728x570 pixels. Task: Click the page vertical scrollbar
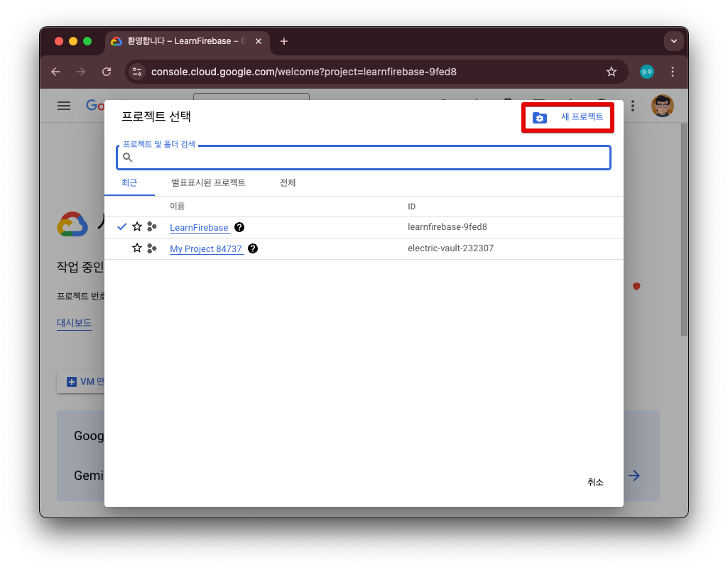click(x=684, y=230)
